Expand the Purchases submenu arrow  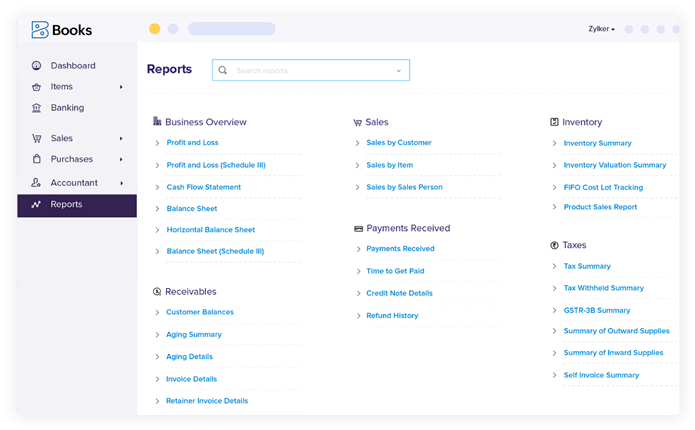(x=121, y=159)
